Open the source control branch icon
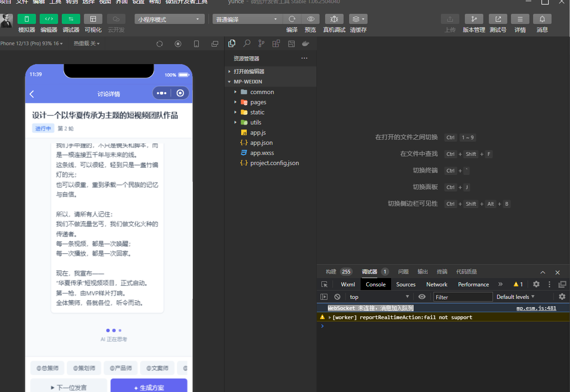 point(261,43)
